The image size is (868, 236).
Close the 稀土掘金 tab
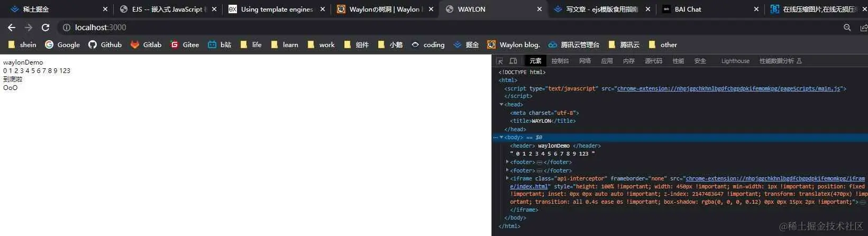point(105,9)
